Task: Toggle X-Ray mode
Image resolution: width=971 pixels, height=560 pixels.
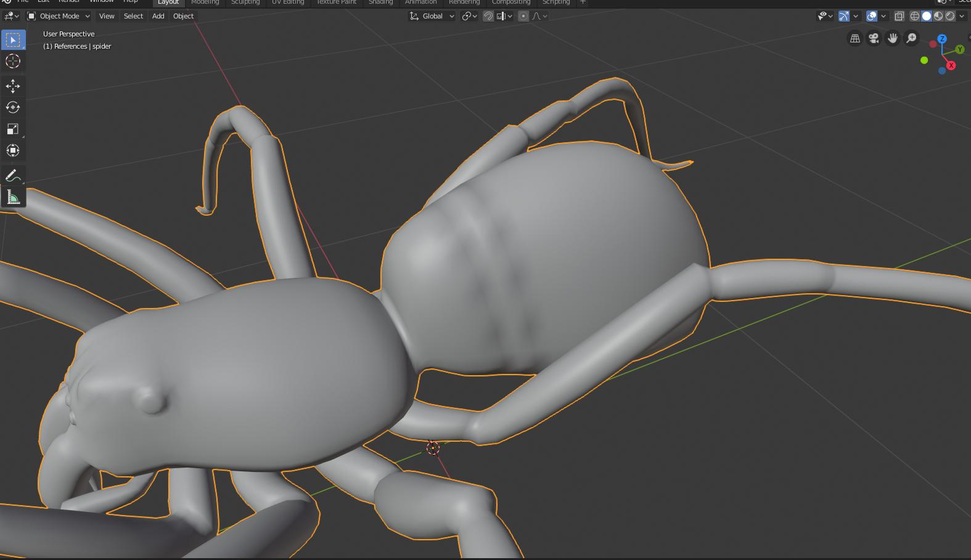Action: tap(899, 16)
